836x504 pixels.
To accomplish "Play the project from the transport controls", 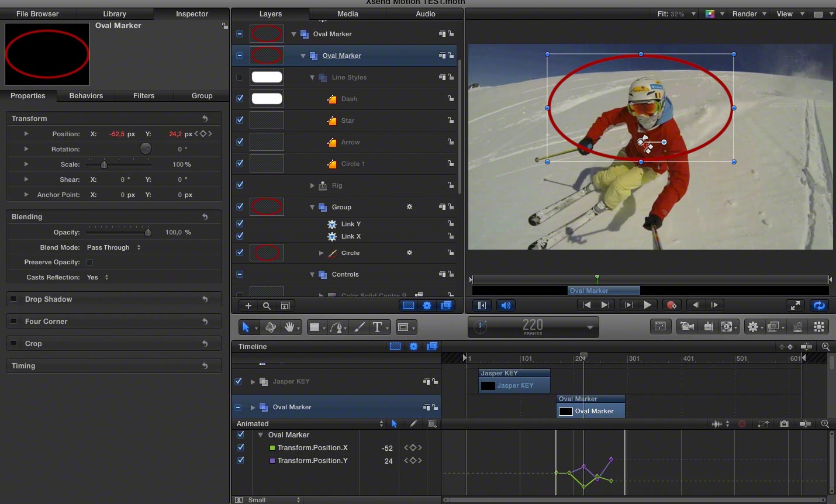I will (x=647, y=305).
